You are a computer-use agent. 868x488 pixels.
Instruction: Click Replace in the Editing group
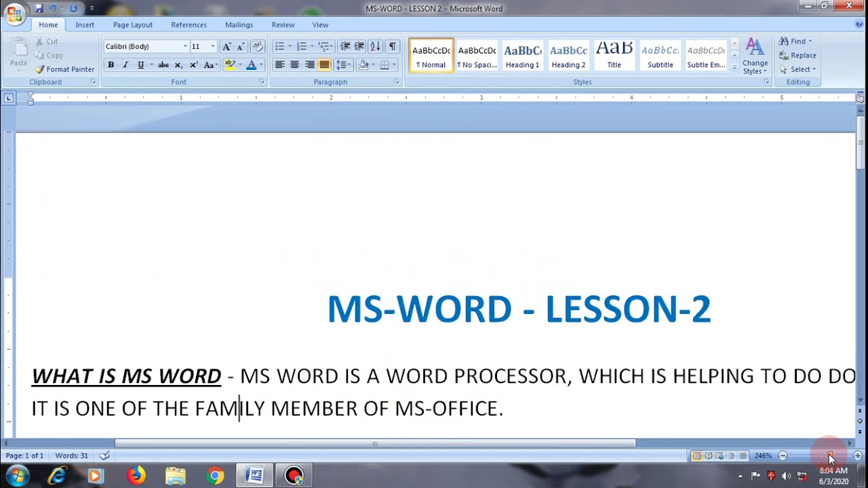[x=797, y=55]
